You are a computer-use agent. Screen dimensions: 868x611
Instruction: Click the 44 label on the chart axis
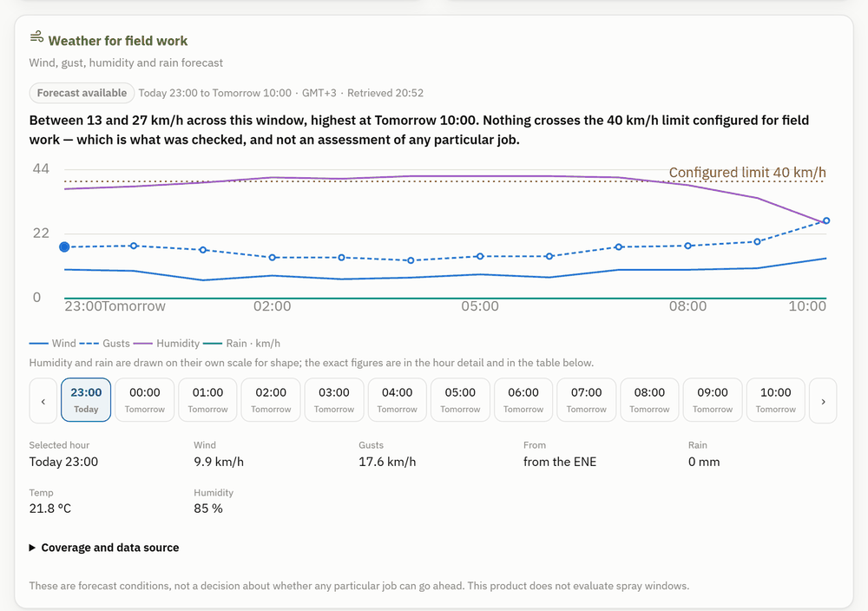click(x=41, y=168)
